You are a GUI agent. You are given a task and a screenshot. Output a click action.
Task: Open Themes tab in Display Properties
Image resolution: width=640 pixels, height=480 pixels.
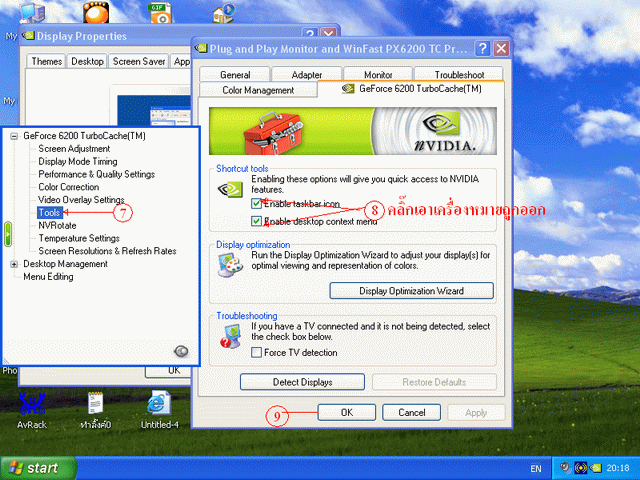(x=47, y=61)
